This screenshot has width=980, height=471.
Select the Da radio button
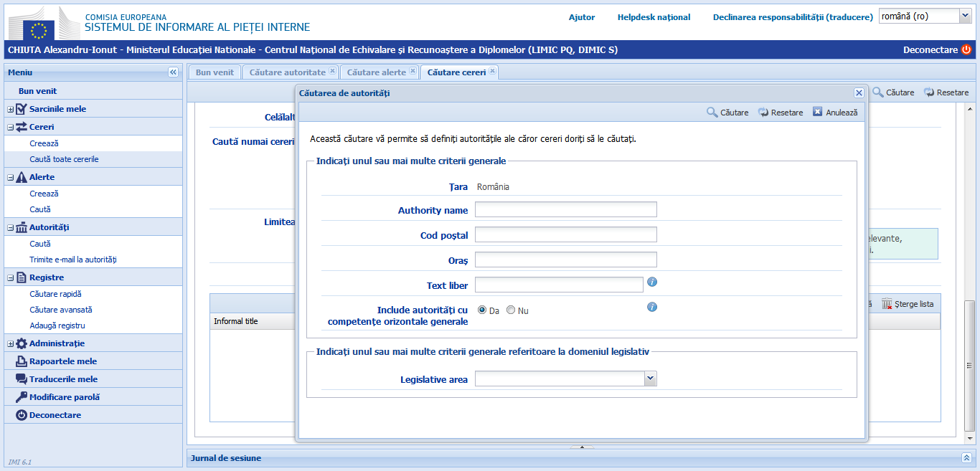482,310
